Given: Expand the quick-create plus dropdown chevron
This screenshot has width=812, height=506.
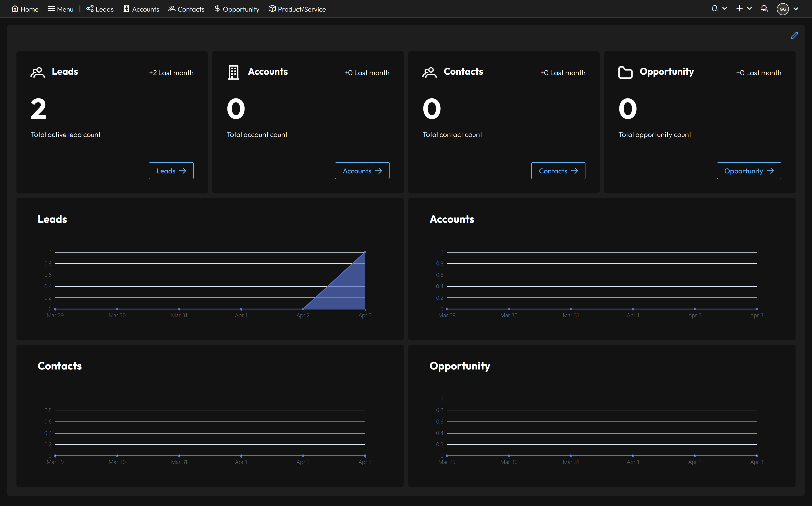Looking at the screenshot, I should 749,9.
